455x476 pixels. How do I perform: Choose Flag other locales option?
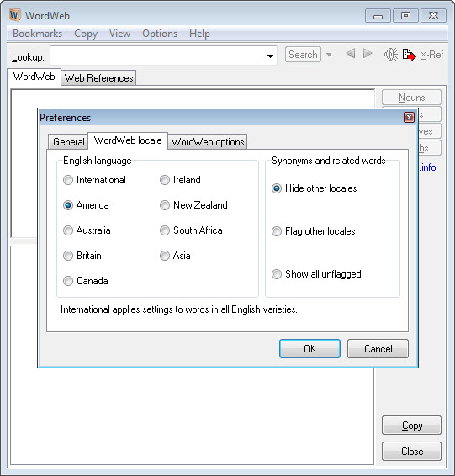click(277, 231)
